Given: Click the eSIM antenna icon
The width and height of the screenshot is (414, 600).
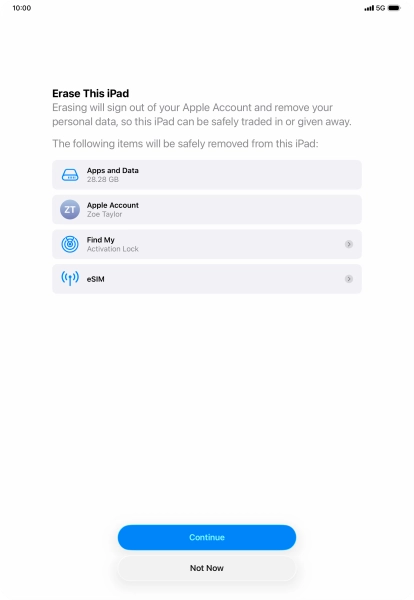Looking at the screenshot, I should (x=70, y=279).
